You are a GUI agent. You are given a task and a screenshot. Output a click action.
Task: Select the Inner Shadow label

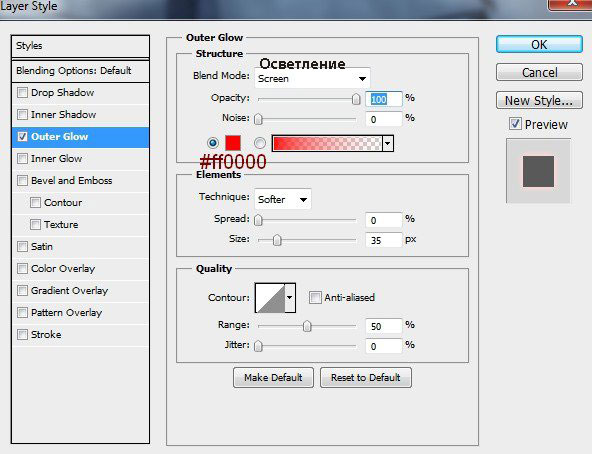[63, 114]
